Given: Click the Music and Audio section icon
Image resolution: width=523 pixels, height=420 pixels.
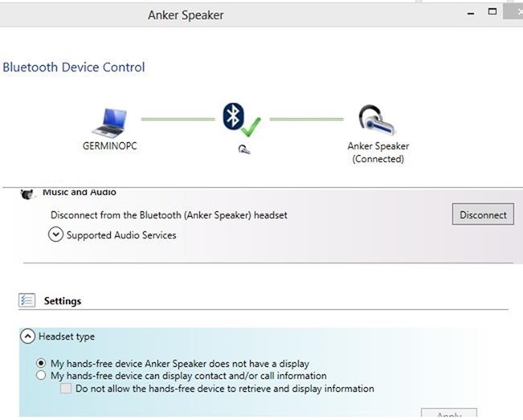Looking at the screenshot, I should point(27,194).
